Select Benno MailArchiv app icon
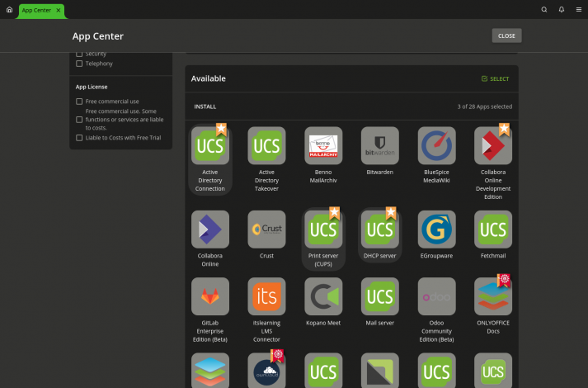 click(323, 145)
